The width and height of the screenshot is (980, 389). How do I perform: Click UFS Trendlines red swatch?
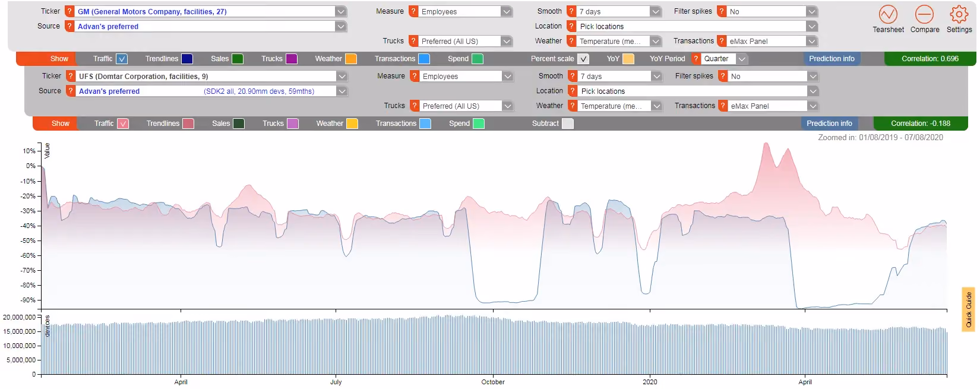188,124
